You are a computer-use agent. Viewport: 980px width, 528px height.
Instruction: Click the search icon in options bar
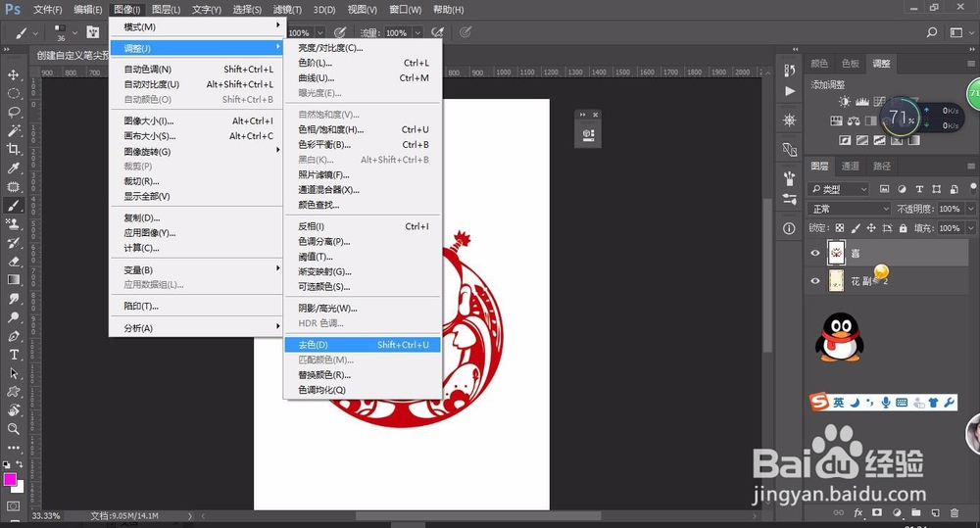[931, 32]
